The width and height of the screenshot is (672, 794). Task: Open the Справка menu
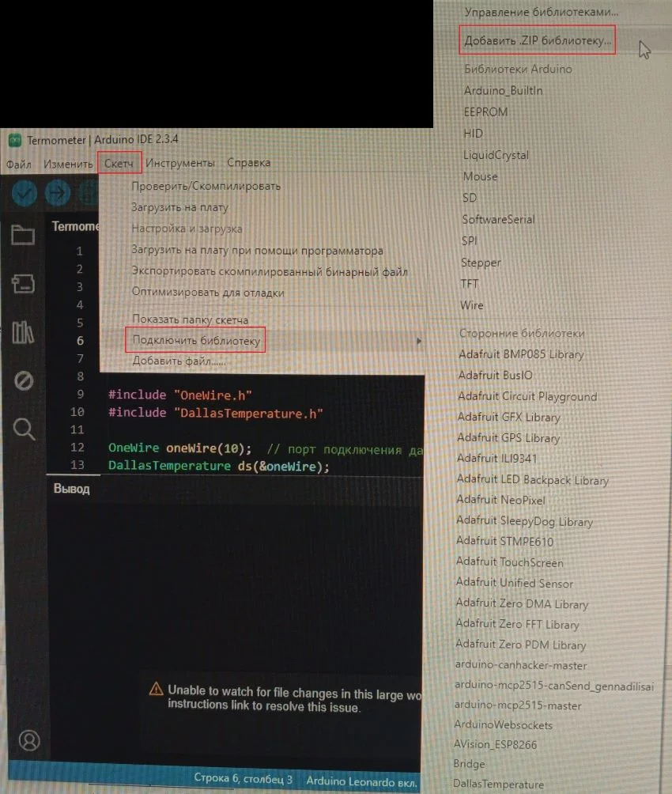[x=249, y=162]
